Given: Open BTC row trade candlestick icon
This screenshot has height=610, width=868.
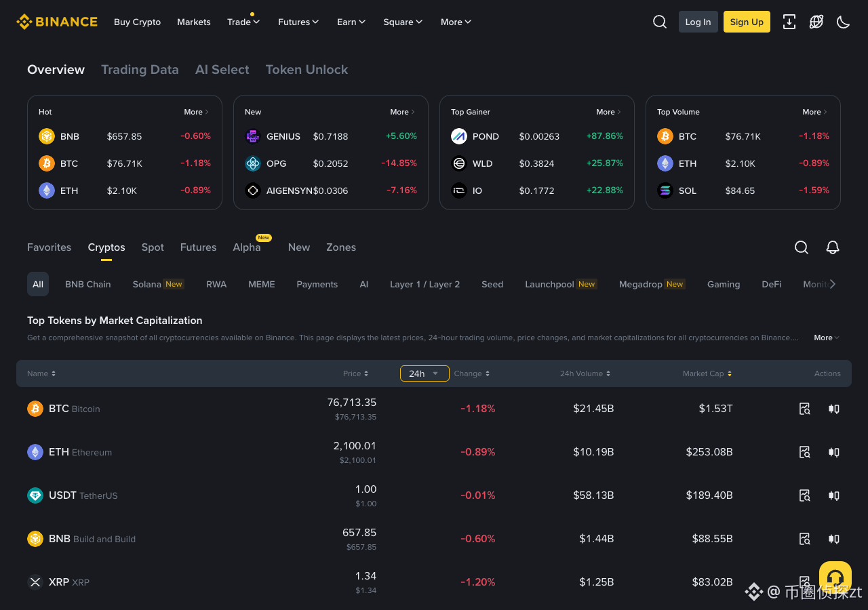Looking at the screenshot, I should coord(834,409).
